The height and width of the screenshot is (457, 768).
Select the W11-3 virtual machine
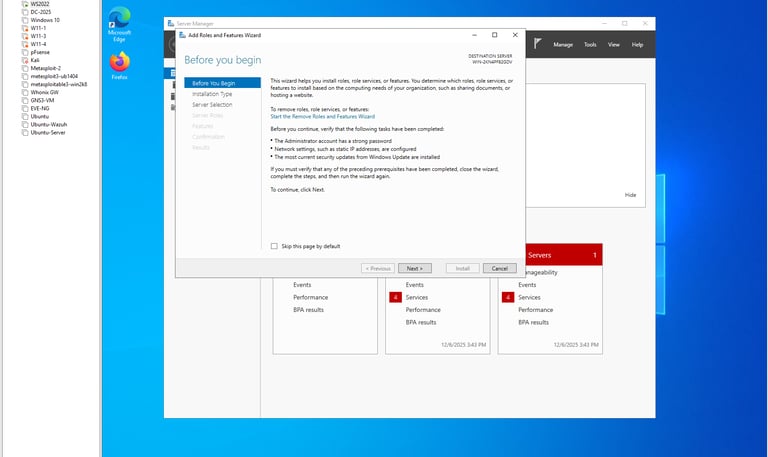point(38,36)
